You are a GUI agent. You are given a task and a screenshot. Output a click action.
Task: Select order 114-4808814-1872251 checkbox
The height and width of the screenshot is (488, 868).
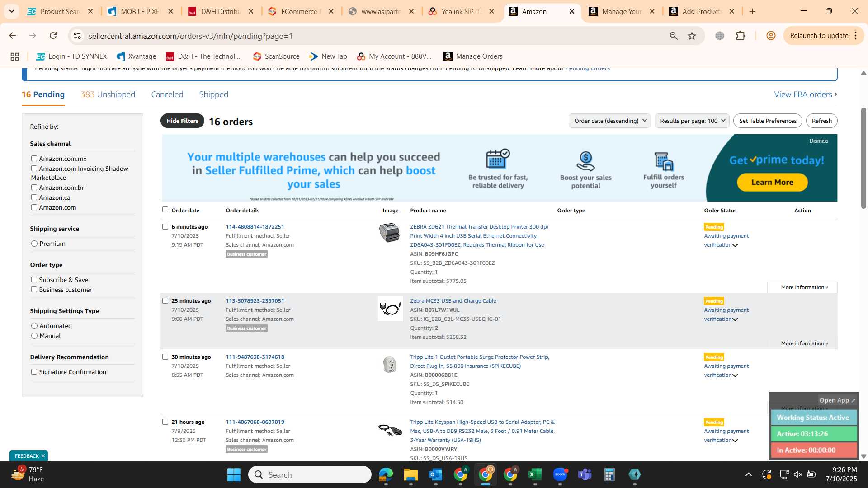[165, 227]
